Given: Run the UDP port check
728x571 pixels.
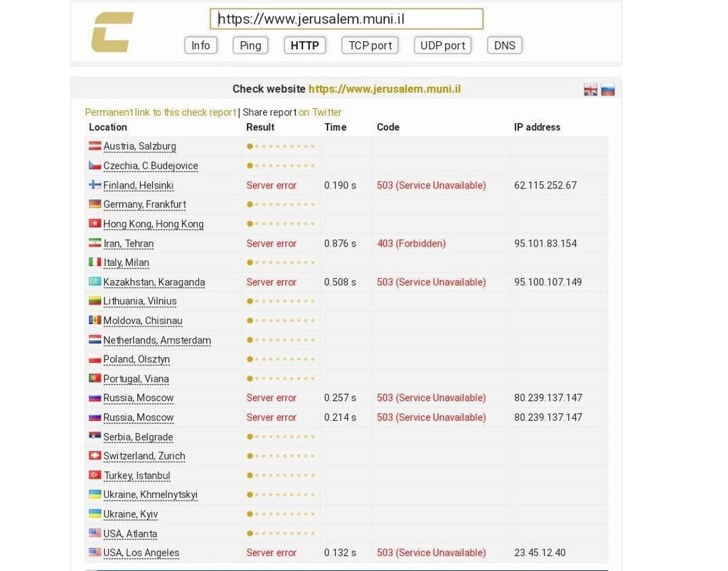Looking at the screenshot, I should pos(443,46).
